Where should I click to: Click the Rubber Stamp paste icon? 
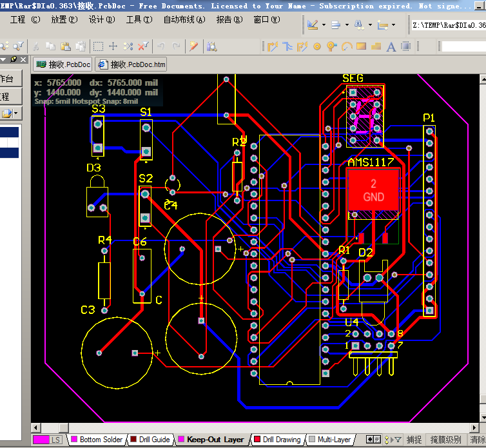point(81,46)
